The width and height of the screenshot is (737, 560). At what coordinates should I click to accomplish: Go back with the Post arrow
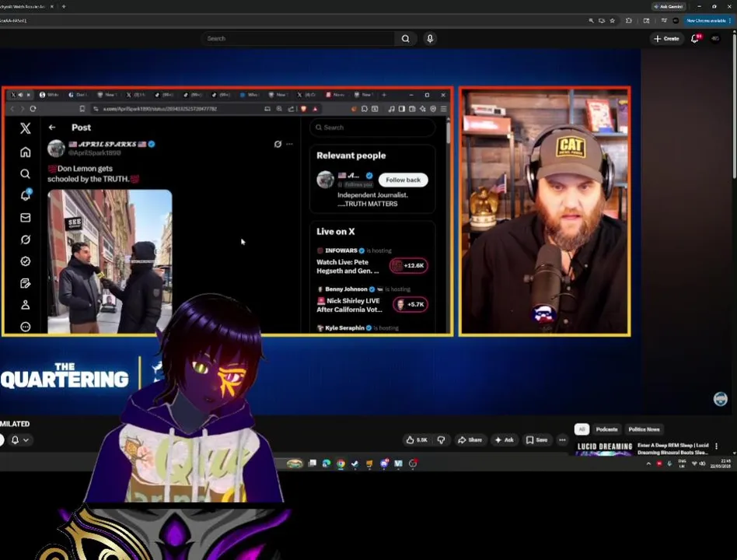pos(52,128)
